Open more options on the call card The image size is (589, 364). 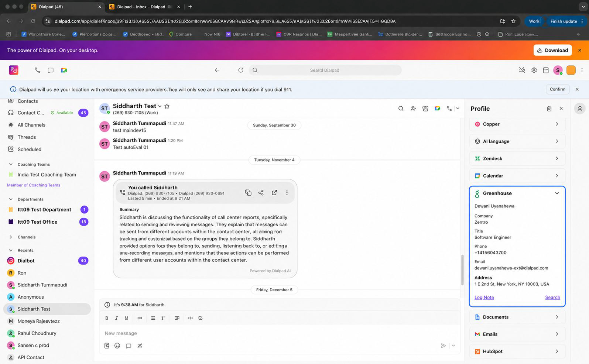pos(287,193)
